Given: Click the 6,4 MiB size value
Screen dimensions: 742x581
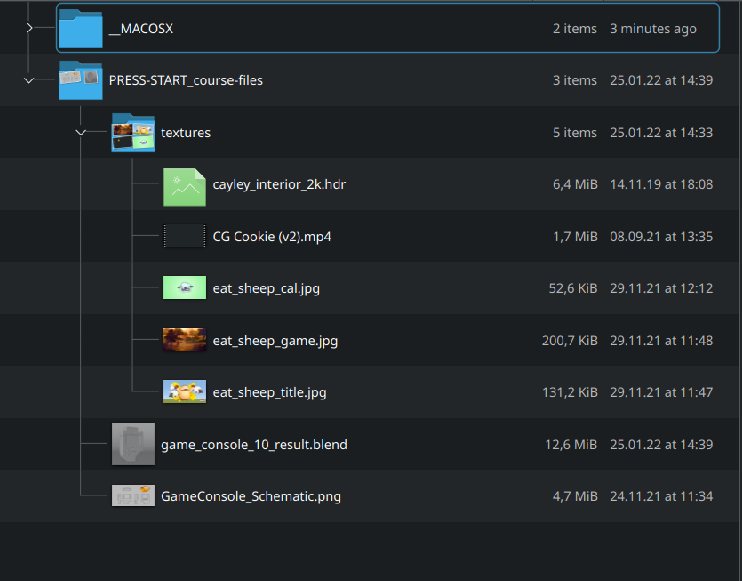Looking at the screenshot, I should coord(575,185).
